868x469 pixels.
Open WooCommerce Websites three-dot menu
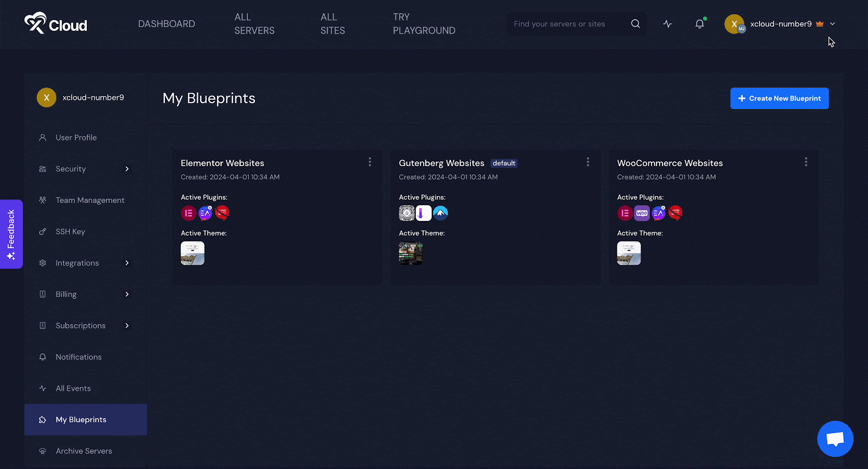(806, 162)
